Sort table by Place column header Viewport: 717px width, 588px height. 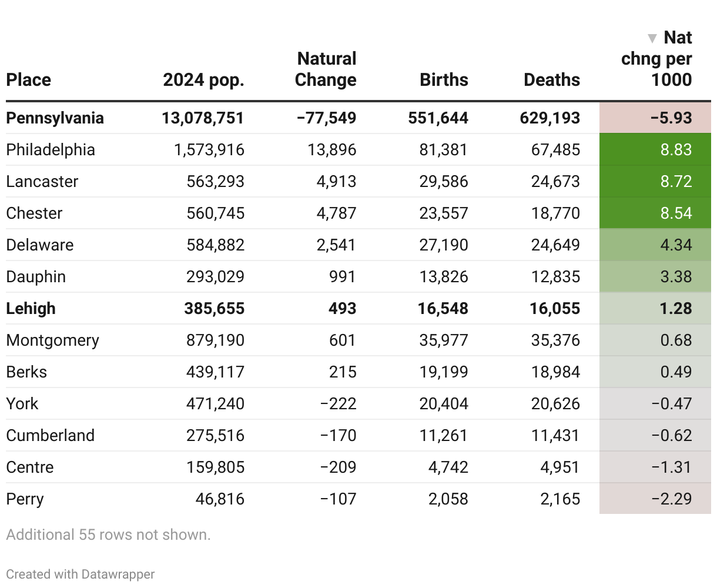(28, 80)
